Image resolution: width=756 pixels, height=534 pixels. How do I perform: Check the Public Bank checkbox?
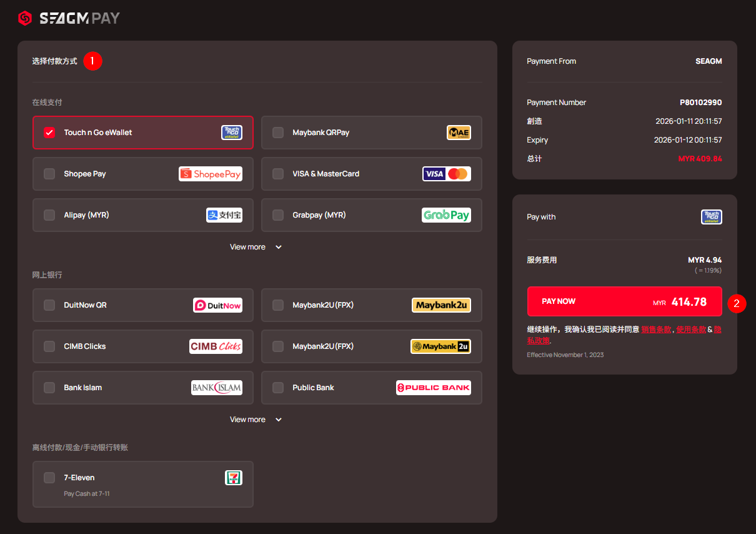278,388
